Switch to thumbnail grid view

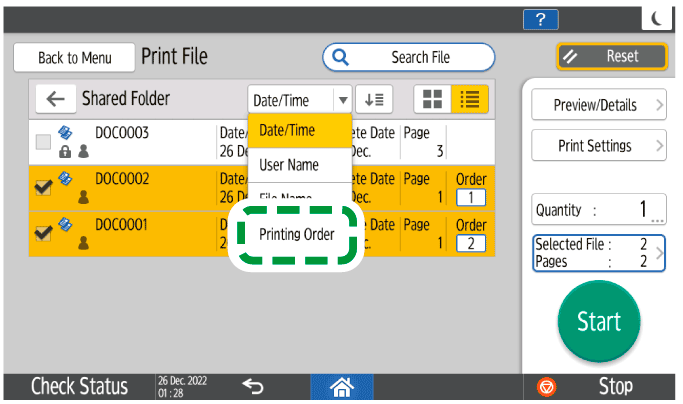[x=433, y=99]
